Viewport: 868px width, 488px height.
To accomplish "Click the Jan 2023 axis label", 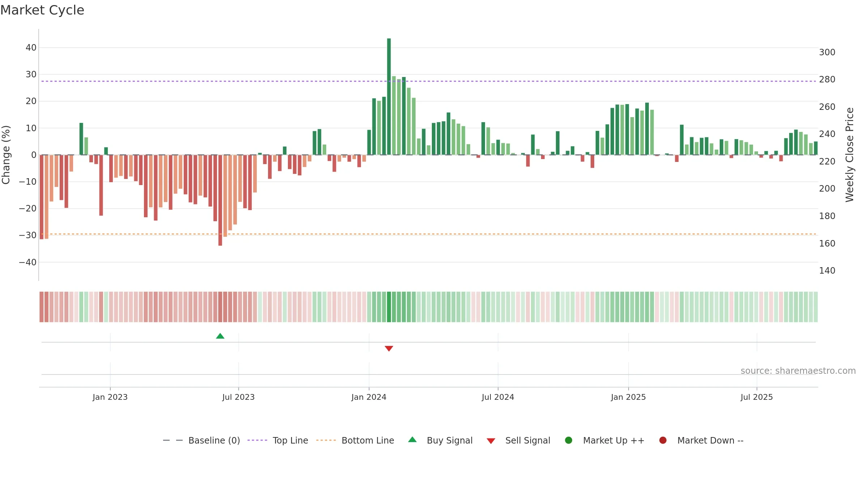I will 110,397.
